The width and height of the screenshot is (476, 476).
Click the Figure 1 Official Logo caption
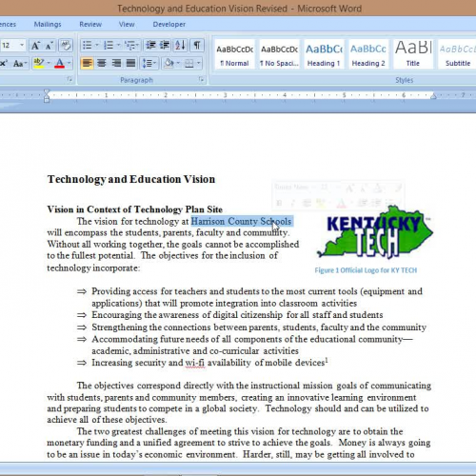(x=366, y=270)
